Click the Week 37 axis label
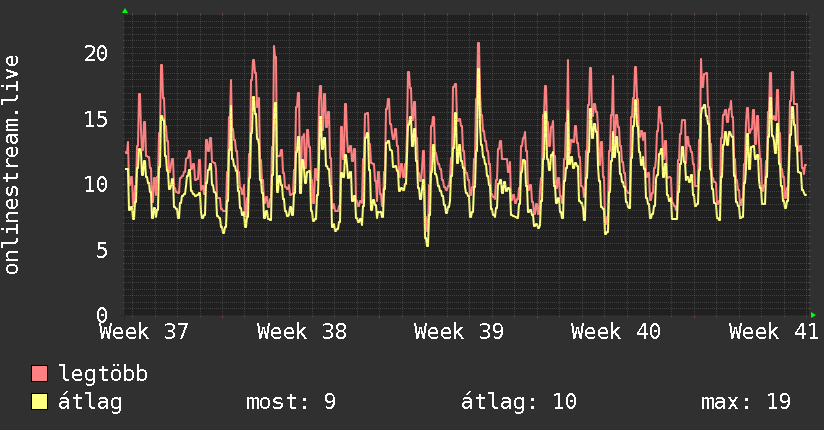The image size is (824, 430). point(144,332)
